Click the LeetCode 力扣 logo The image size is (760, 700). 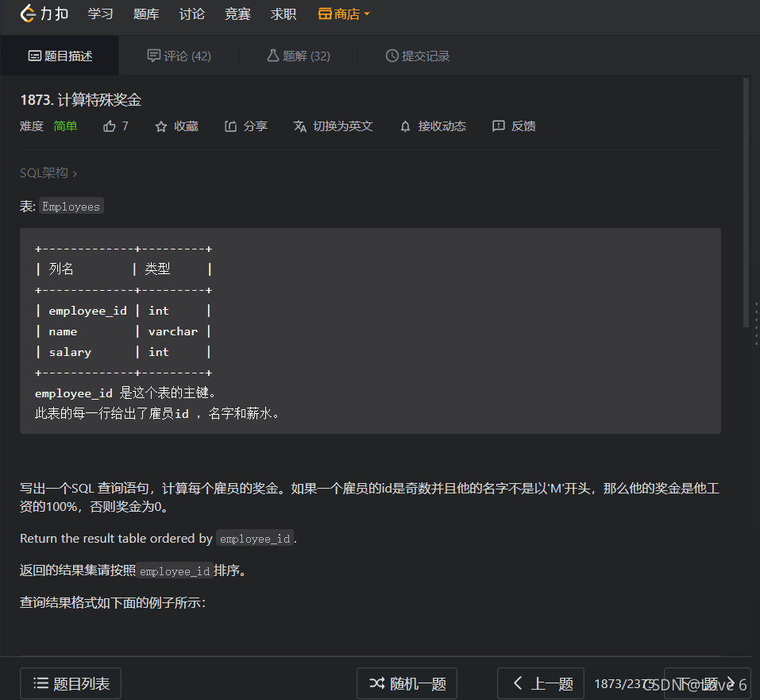point(44,14)
